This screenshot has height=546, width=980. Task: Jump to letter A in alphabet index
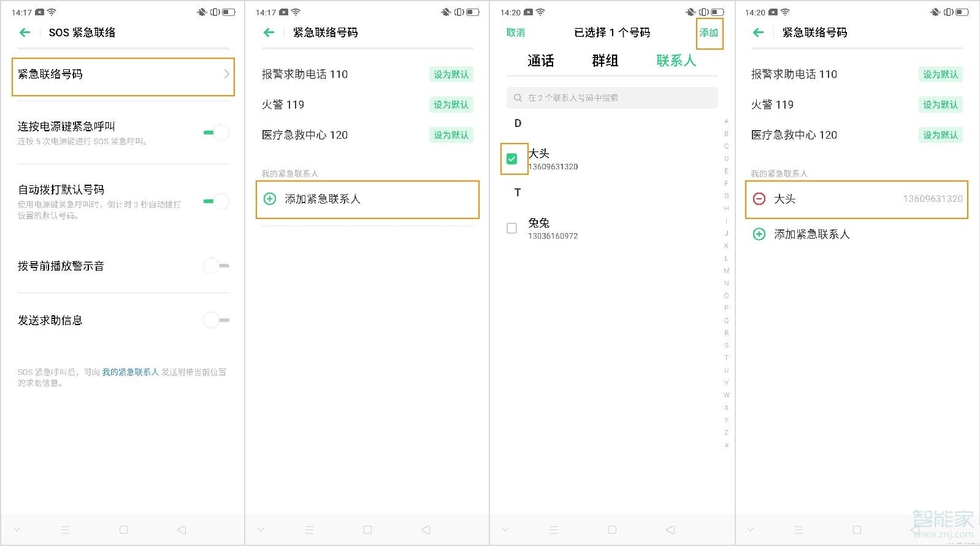coord(727,121)
